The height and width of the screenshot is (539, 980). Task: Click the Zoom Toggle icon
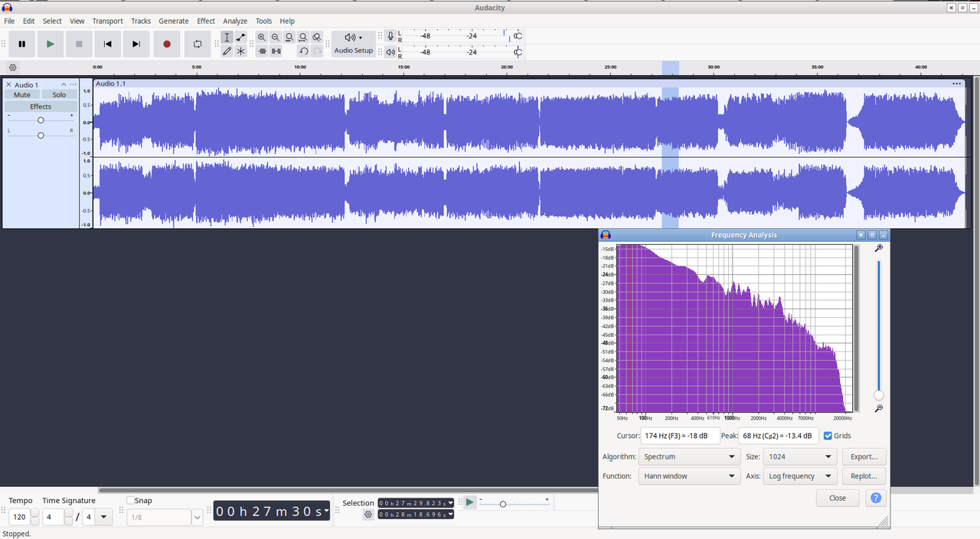(x=317, y=38)
